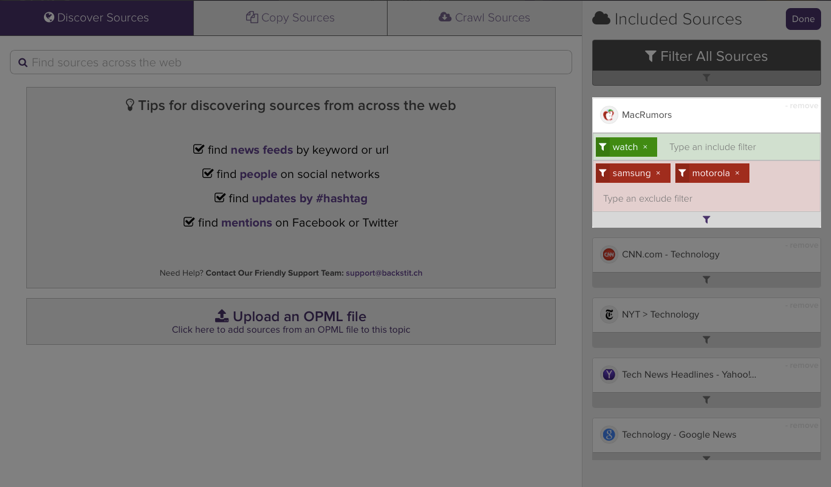Click the upload arrow icon
The height and width of the screenshot is (487, 831).
(222, 316)
